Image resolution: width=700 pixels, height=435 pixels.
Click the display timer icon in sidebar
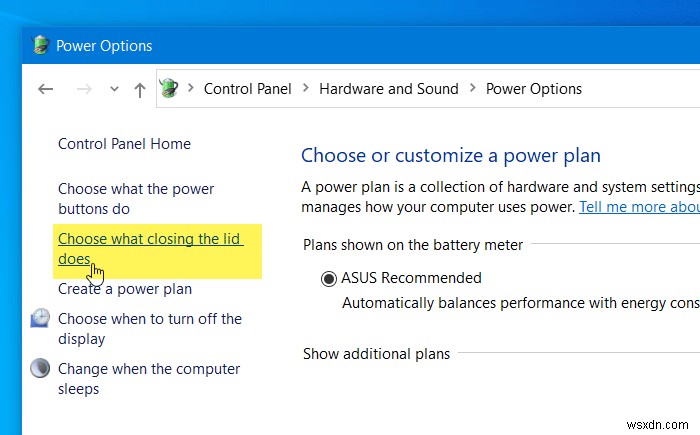point(40,319)
